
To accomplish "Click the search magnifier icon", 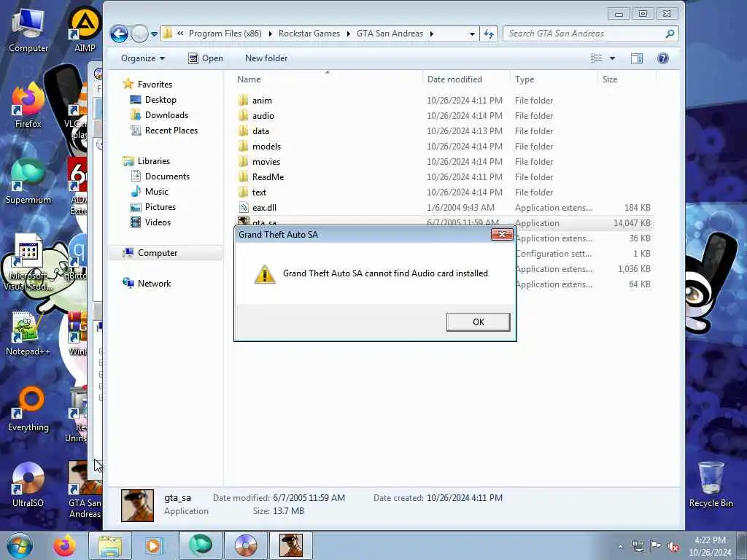I will [x=670, y=34].
